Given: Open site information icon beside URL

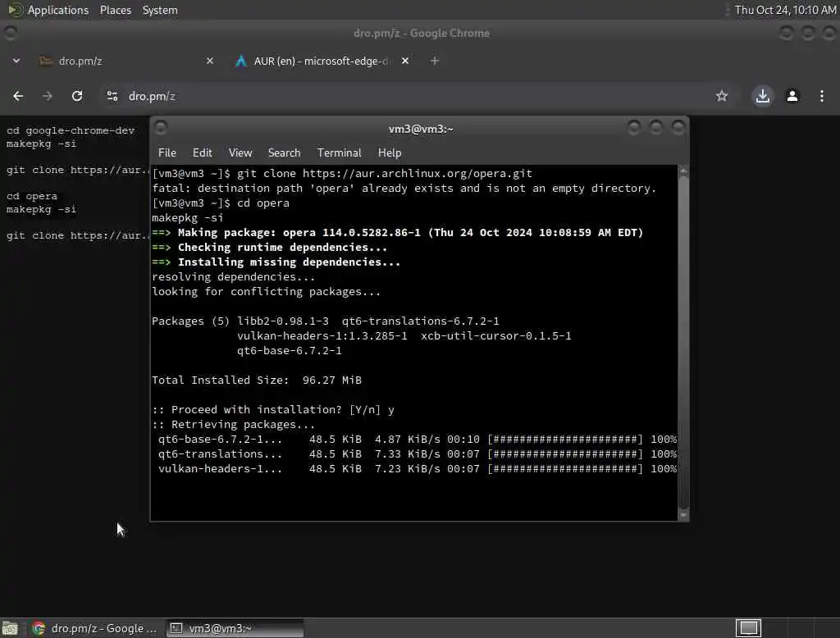Looking at the screenshot, I should coord(112,96).
